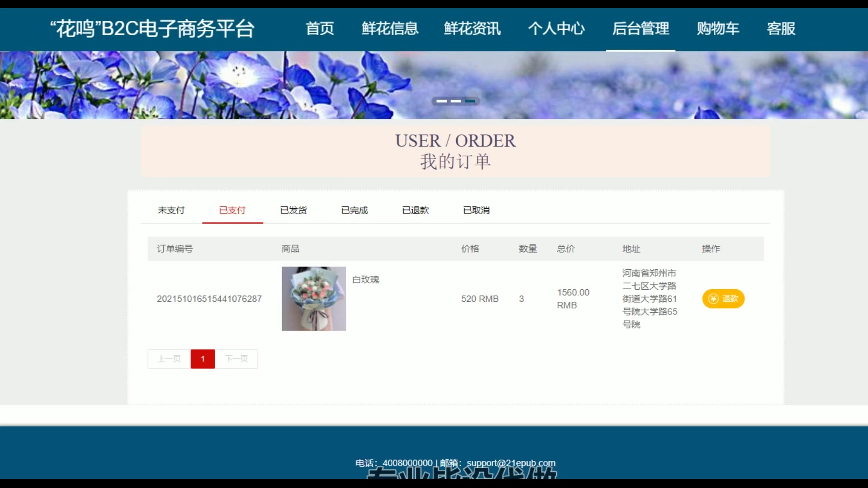Click the 上一页 previous page button

click(169, 359)
